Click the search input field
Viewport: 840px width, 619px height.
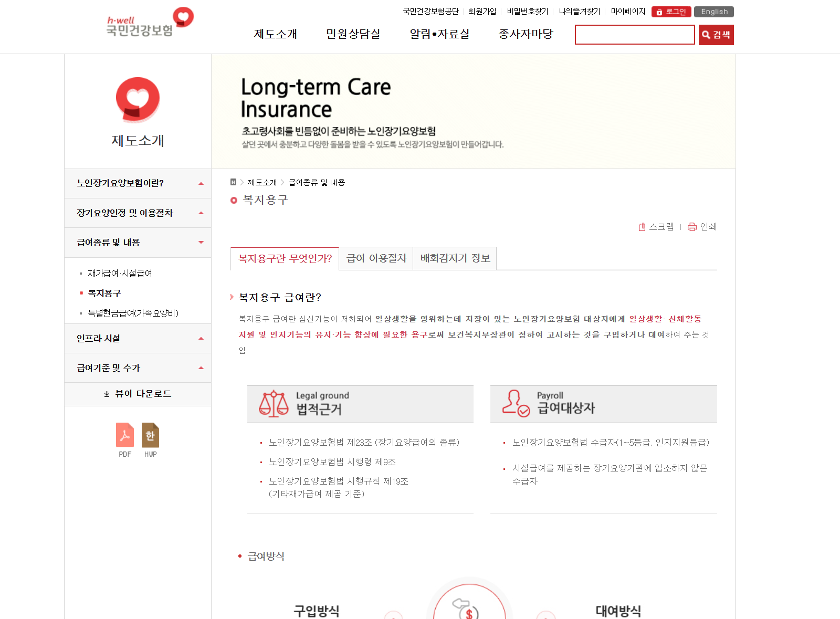pos(635,35)
